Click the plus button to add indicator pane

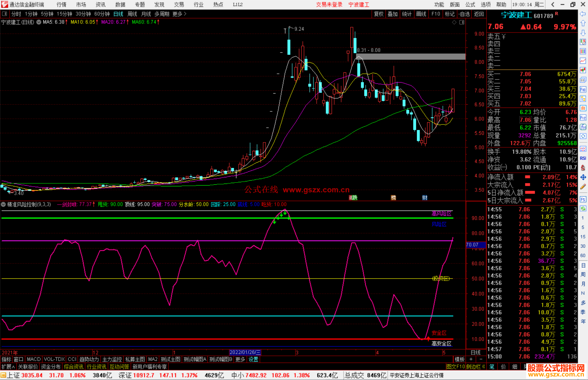tap(471, 359)
